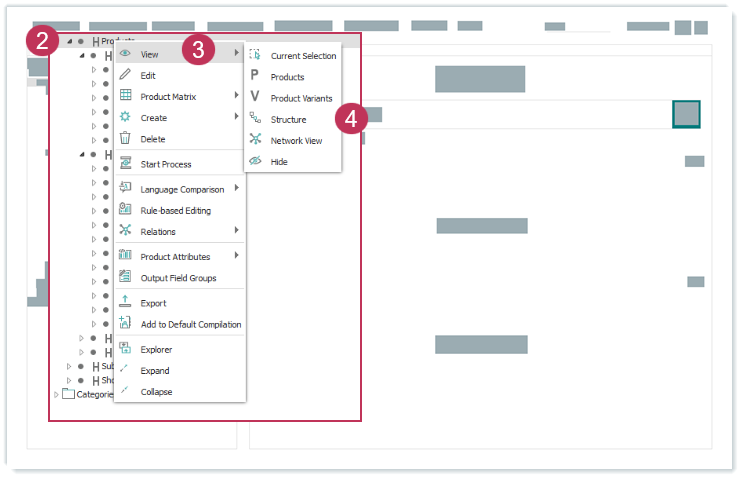This screenshot has height=479, width=742.
Task: Expand the Create submenu arrow
Action: (237, 118)
